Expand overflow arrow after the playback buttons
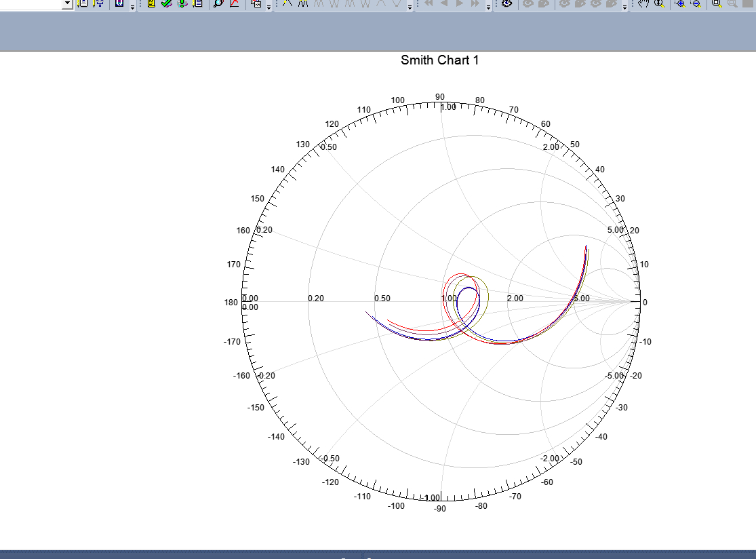The image size is (756, 559). tap(488, 6)
